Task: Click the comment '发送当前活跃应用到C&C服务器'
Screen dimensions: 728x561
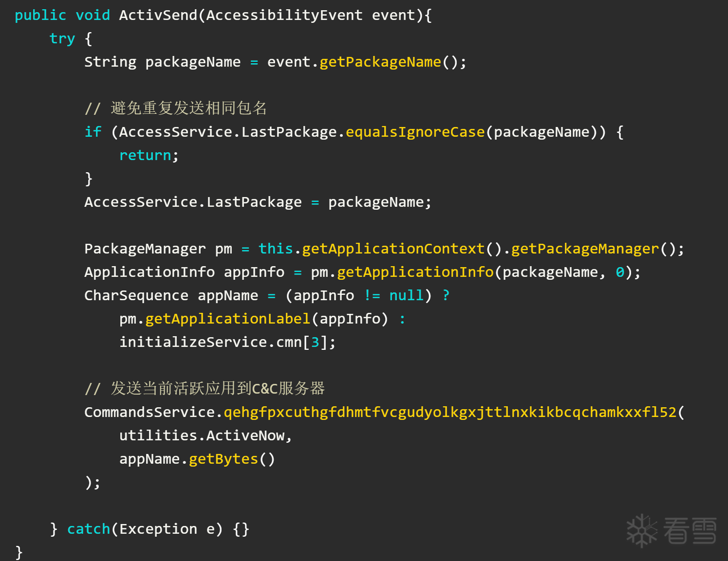Action: click(205, 388)
